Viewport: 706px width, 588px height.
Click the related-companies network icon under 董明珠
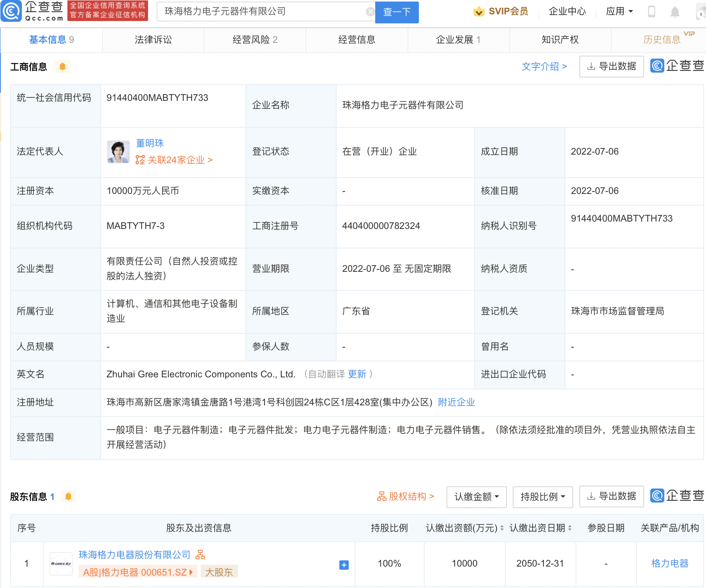tap(140, 160)
